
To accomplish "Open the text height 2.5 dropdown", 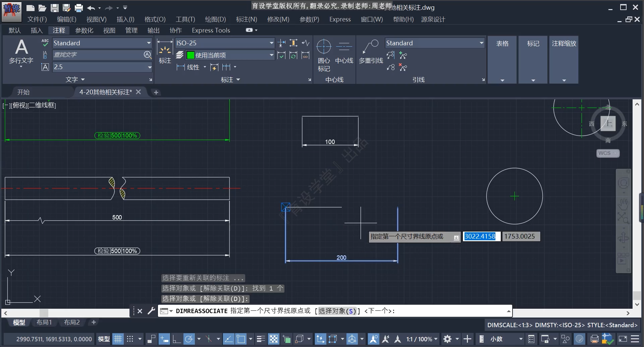I will coord(150,67).
